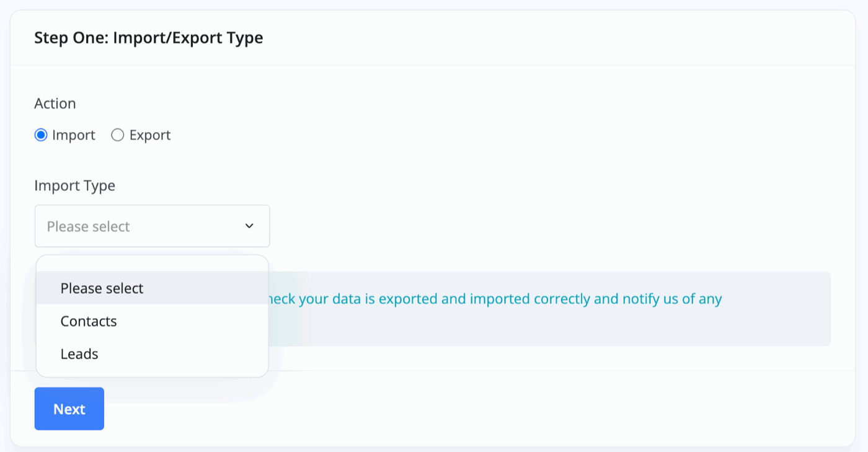The height and width of the screenshot is (452, 868).
Task: Click the grey notice banner's empty right area
Action: pos(781,326)
